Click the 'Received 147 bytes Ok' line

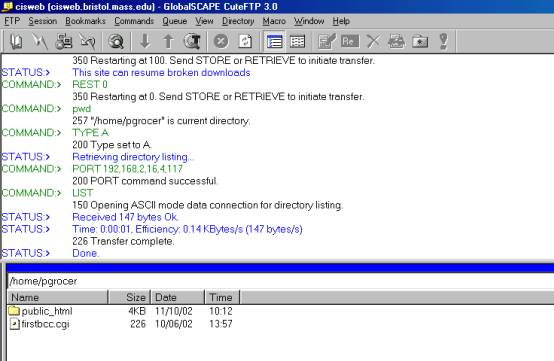[125, 217]
